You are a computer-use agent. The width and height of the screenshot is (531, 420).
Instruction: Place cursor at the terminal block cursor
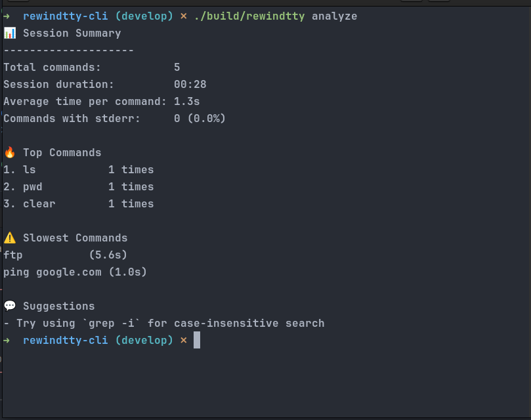click(197, 340)
